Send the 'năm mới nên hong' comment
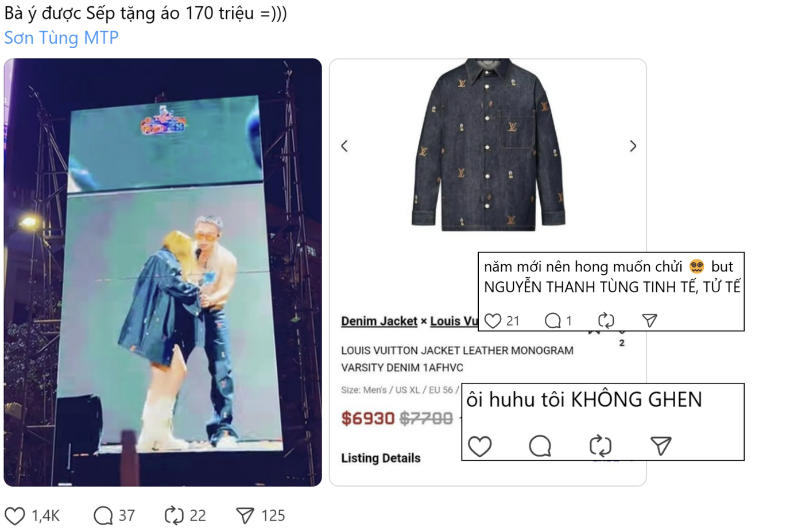The height and width of the screenshot is (532, 798). 649,321
